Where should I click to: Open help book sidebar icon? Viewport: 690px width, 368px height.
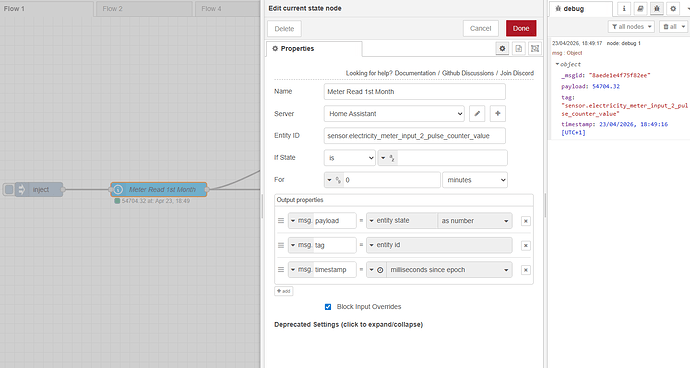click(641, 8)
